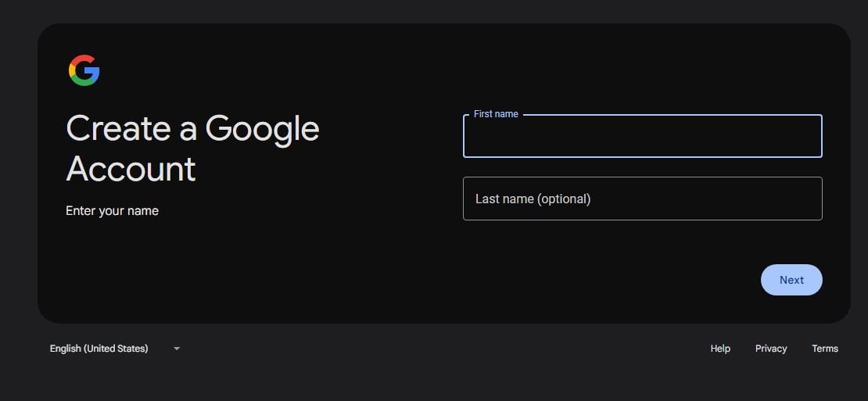The height and width of the screenshot is (401, 868).
Task: Place cursor in the highlighted First name box
Action: point(642,136)
